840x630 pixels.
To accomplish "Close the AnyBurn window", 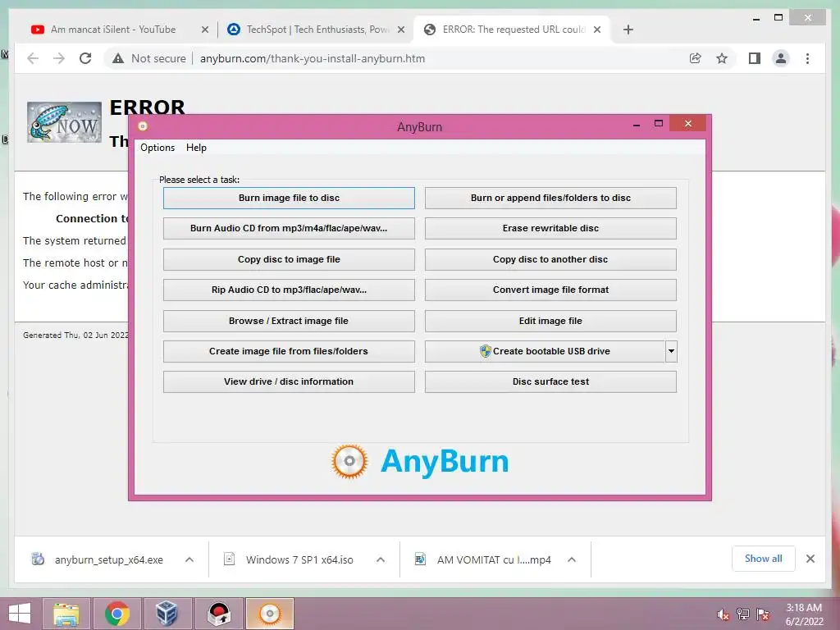I will [x=688, y=124].
